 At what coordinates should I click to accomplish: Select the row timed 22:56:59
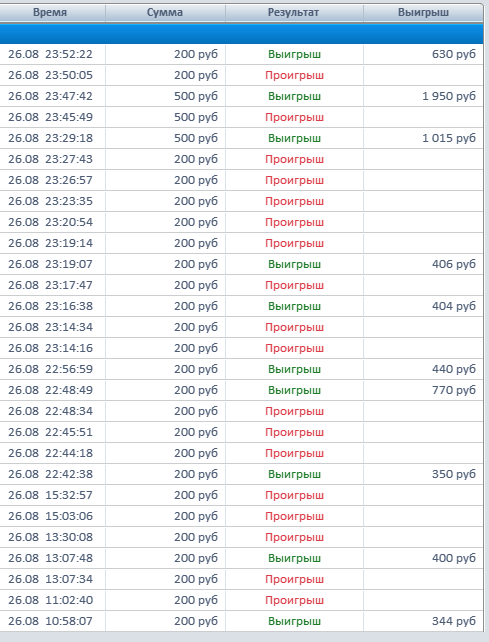point(242,369)
